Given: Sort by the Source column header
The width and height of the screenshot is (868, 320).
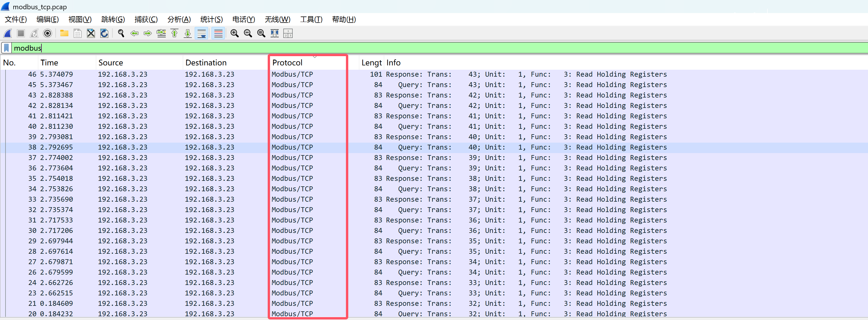Looking at the screenshot, I should [139, 62].
